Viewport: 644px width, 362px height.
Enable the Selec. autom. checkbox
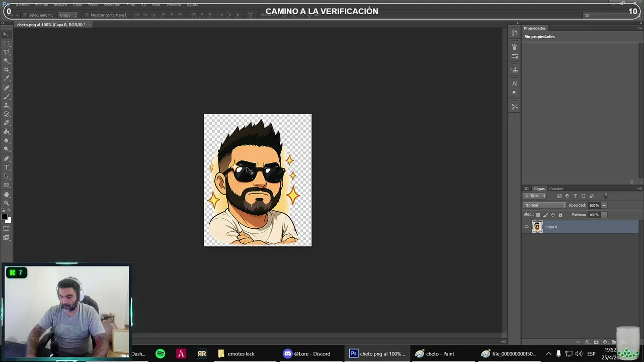tap(25, 15)
